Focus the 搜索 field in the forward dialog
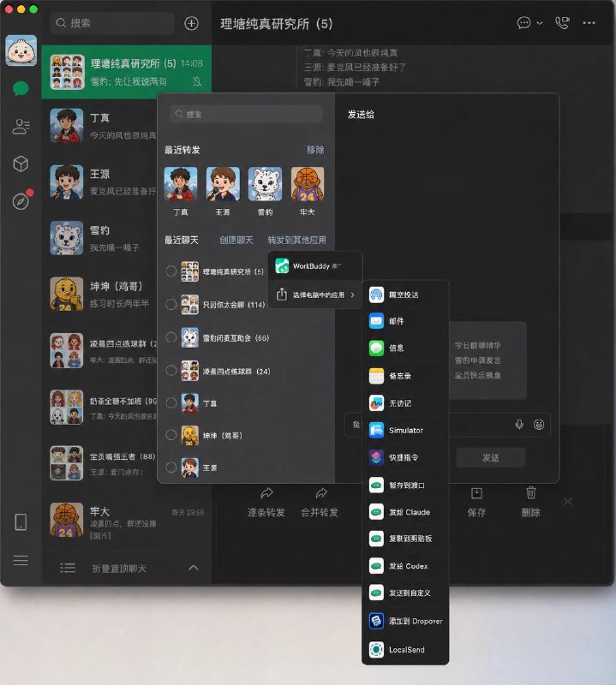Viewport: 616px width, 685px height. (246, 115)
